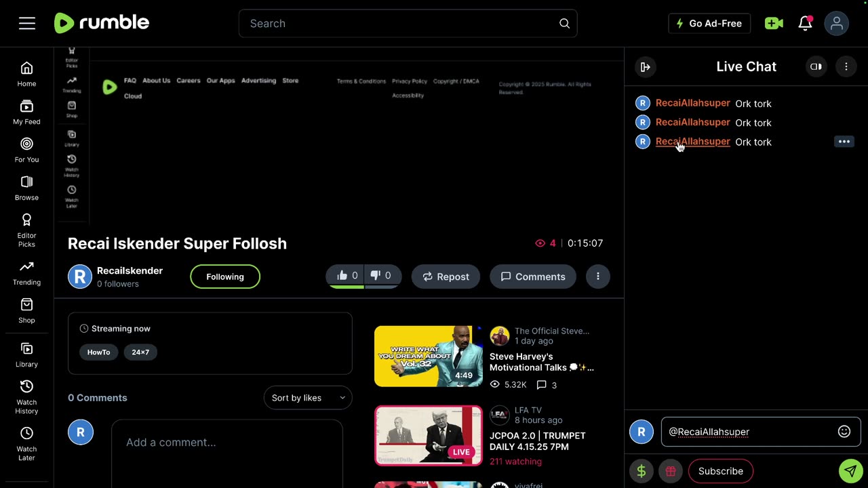Open video more-options kebab menu
Screen dimensions: 868x488
pos(598,277)
